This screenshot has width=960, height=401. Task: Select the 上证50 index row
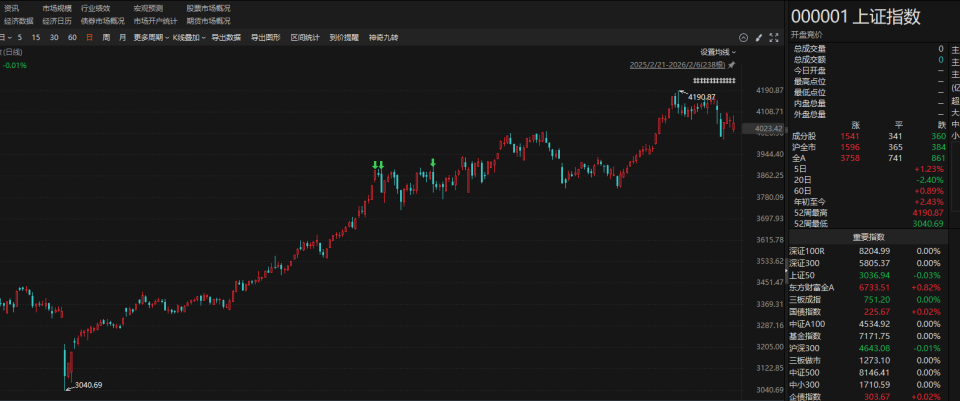(x=869, y=275)
